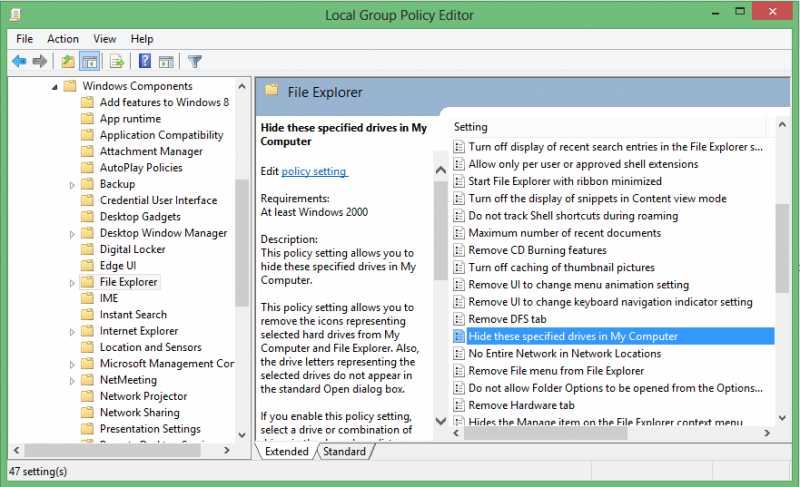Select the Location and Sensors folder
The width and height of the screenshot is (800, 487).
(151, 347)
